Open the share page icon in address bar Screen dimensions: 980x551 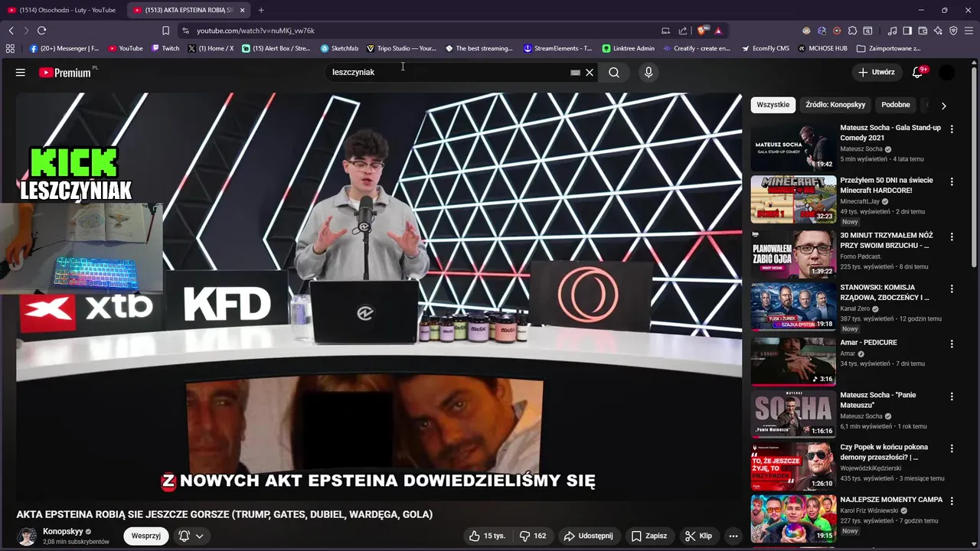pyautogui.click(x=683, y=31)
